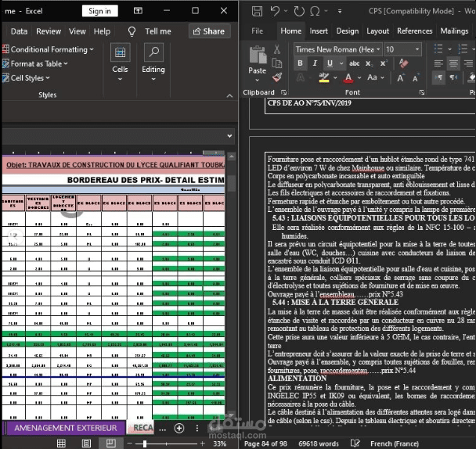The height and width of the screenshot is (449, 476).
Task: Open the Insert tab in Word
Action: (319, 31)
